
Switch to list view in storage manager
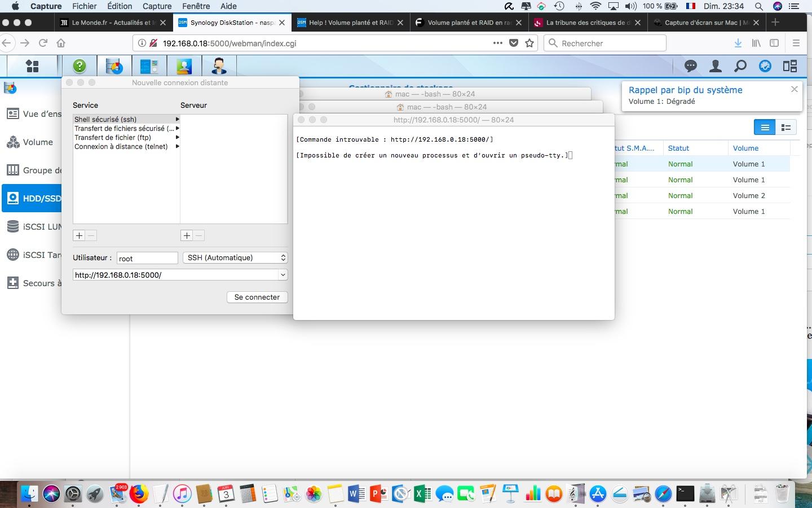(765, 128)
